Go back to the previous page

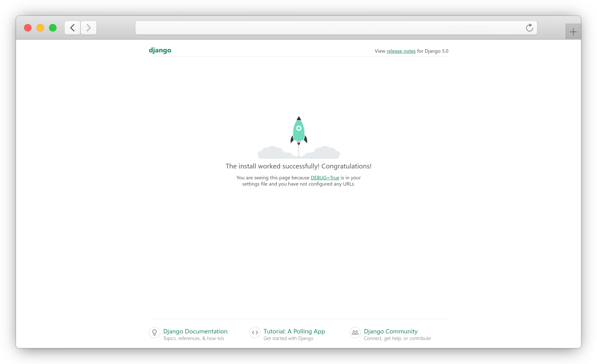[72, 28]
